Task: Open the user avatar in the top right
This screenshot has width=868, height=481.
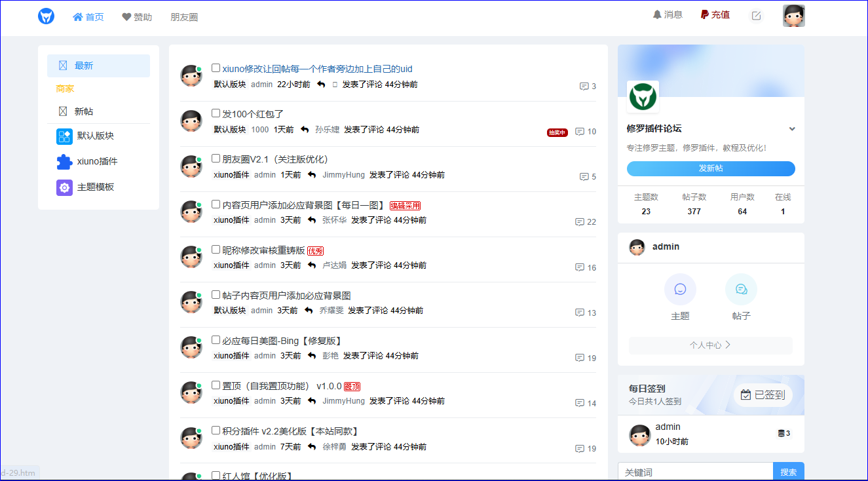Action: (x=793, y=16)
